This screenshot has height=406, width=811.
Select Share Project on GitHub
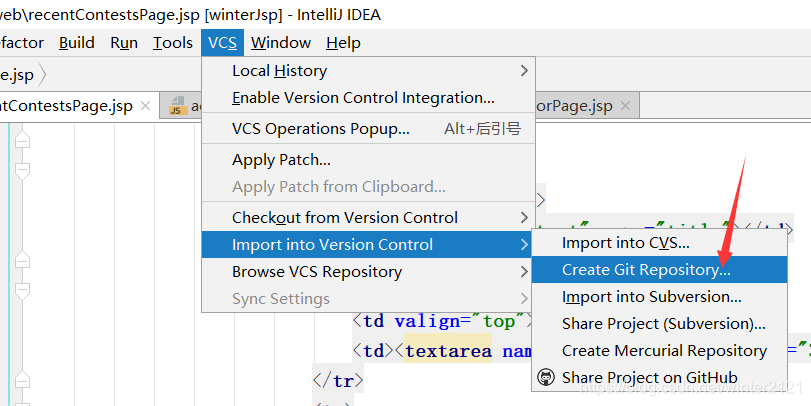click(659, 378)
